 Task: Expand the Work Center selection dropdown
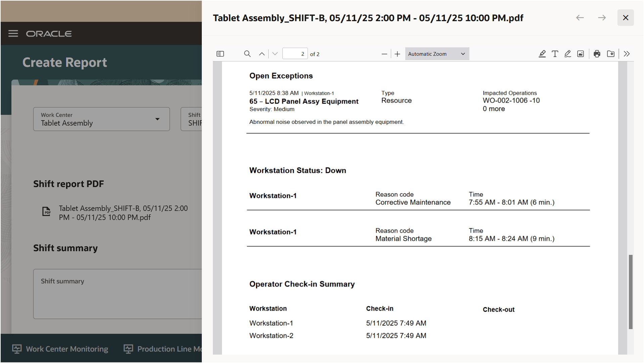pos(157,119)
